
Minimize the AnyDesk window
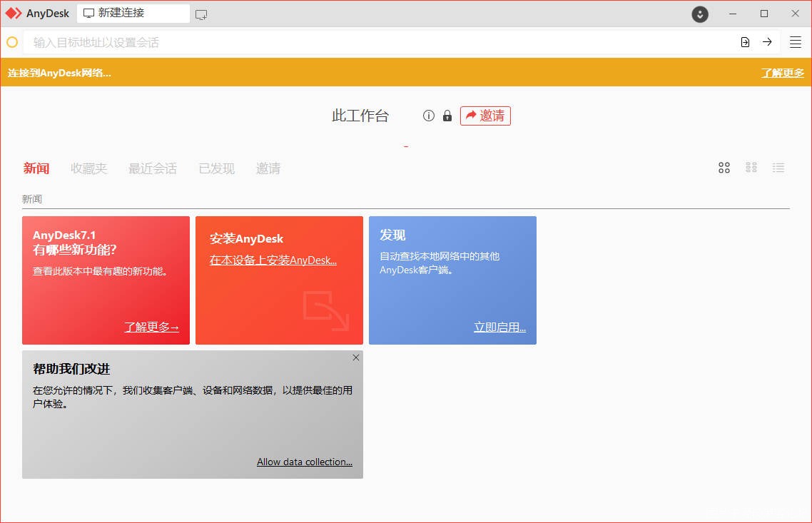coord(733,14)
